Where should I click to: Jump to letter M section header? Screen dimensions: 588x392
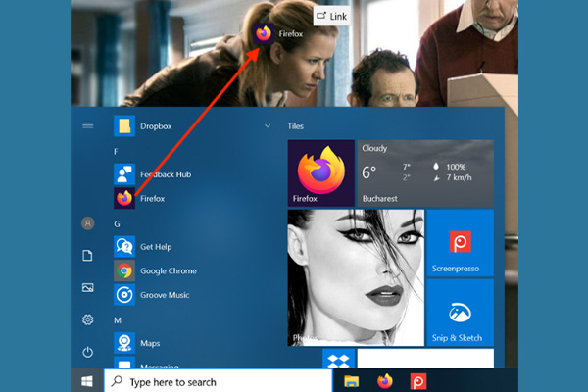click(x=118, y=320)
